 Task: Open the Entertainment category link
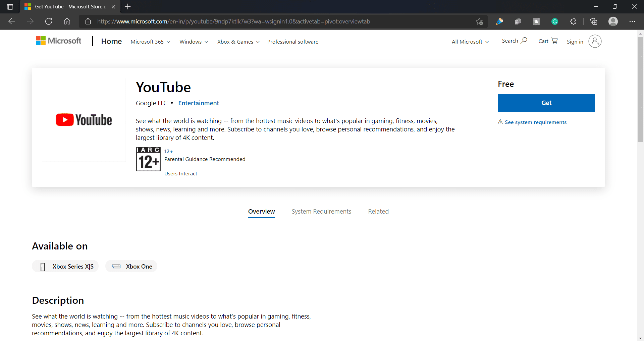[x=199, y=103]
